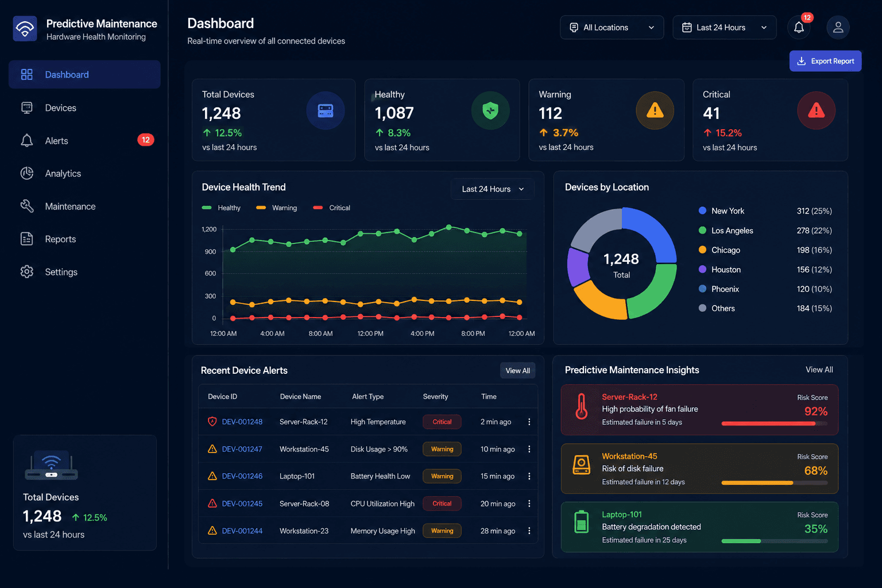Toggle the Critical legend in trend chart

[x=331, y=208]
